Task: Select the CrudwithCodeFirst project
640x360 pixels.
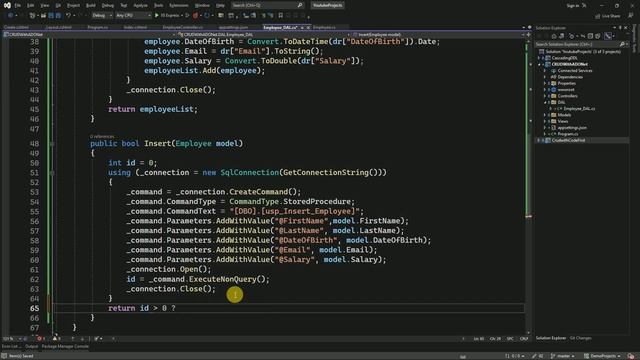Action: [x=568, y=140]
